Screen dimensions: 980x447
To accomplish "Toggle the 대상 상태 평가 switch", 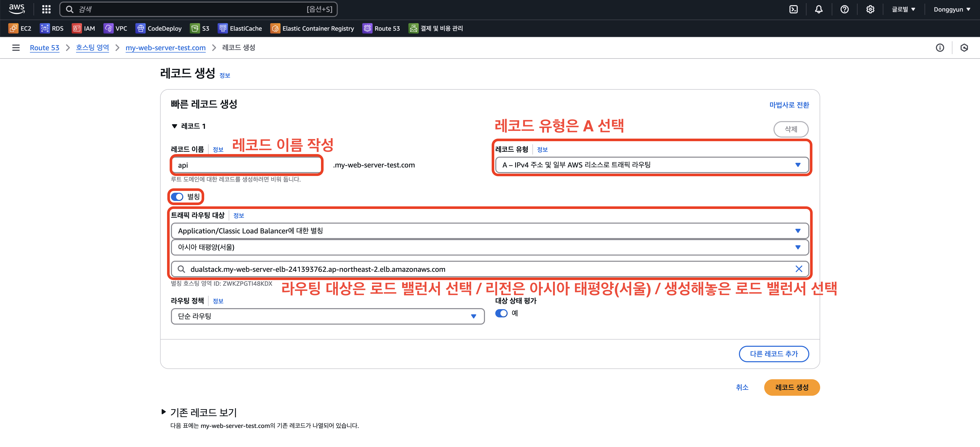I will click(501, 313).
